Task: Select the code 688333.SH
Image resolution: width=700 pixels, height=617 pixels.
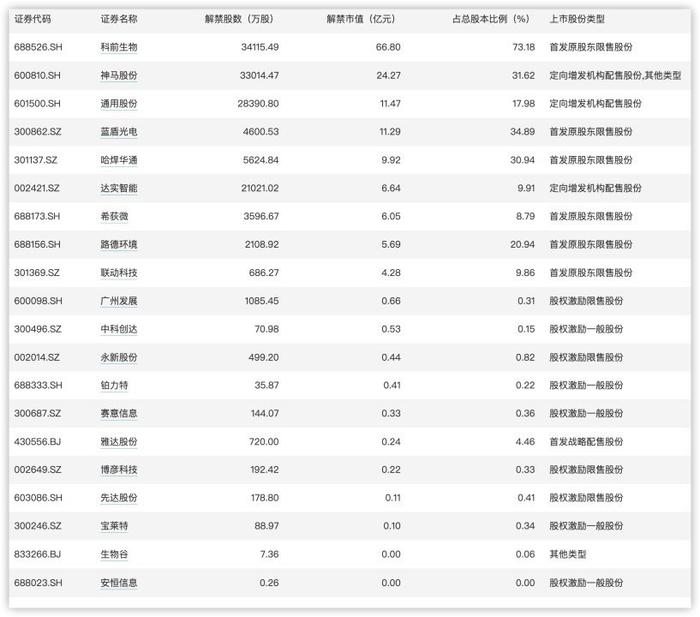Action: coord(38,385)
